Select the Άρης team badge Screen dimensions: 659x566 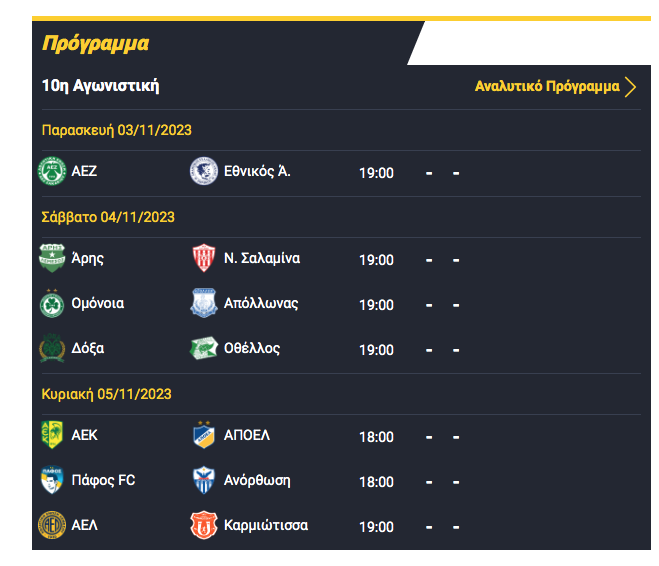click(x=52, y=258)
